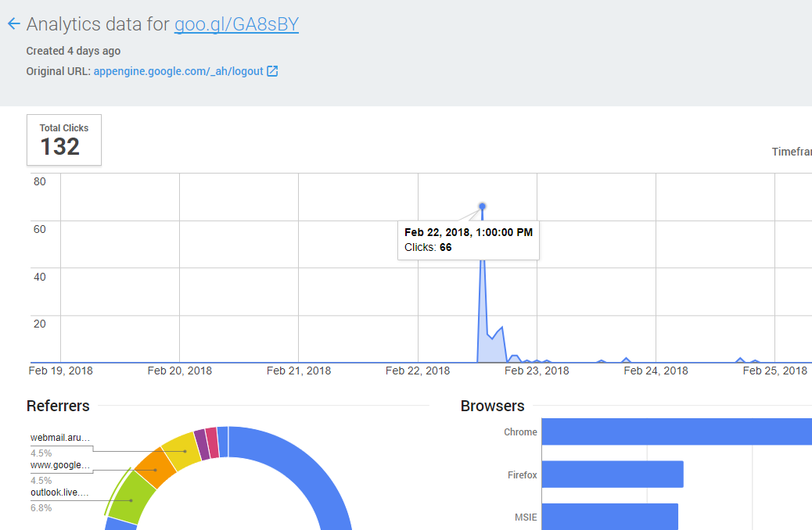
Task: Click the external link icon beside original URL
Action: (272, 71)
